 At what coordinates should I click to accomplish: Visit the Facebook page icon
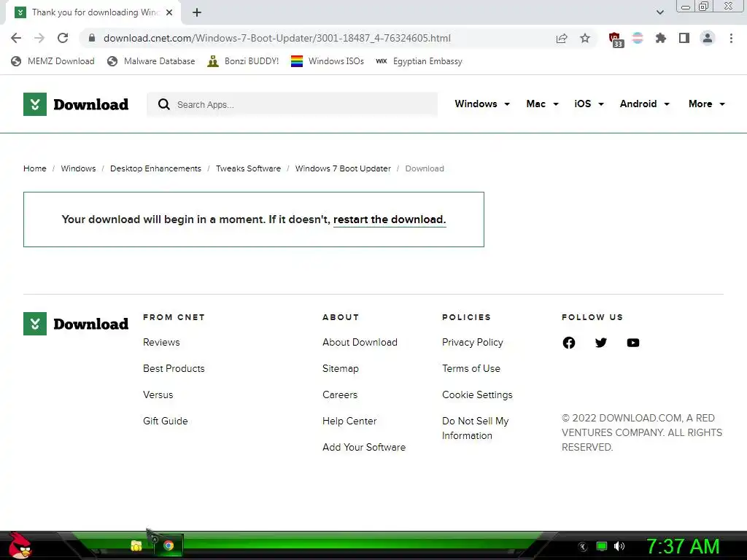(569, 343)
